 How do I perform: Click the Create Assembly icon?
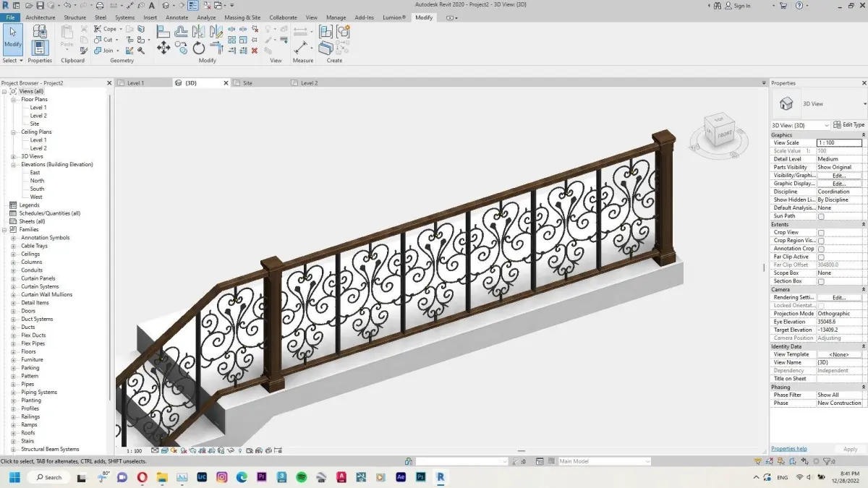tap(325, 31)
